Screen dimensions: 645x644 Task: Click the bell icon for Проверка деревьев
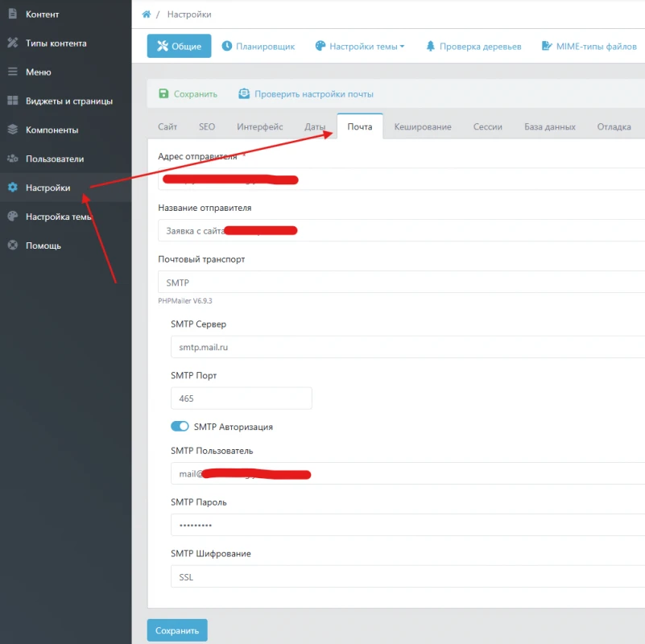[x=431, y=47]
